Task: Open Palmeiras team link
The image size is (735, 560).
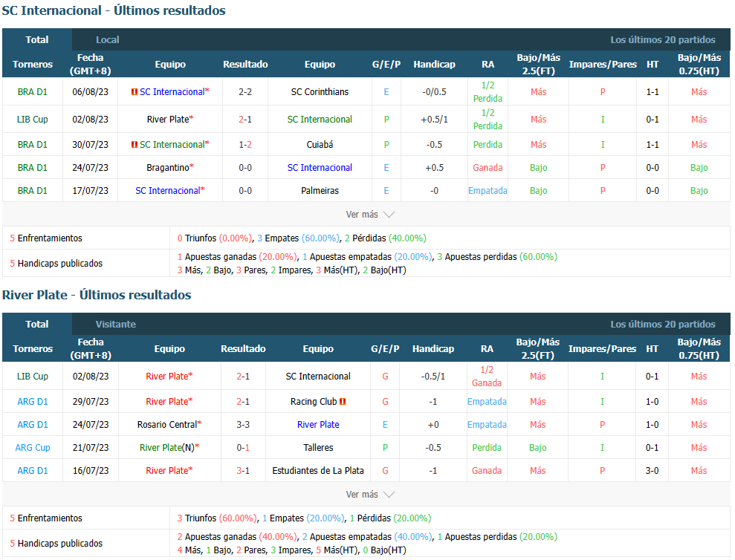Action: tap(320, 191)
